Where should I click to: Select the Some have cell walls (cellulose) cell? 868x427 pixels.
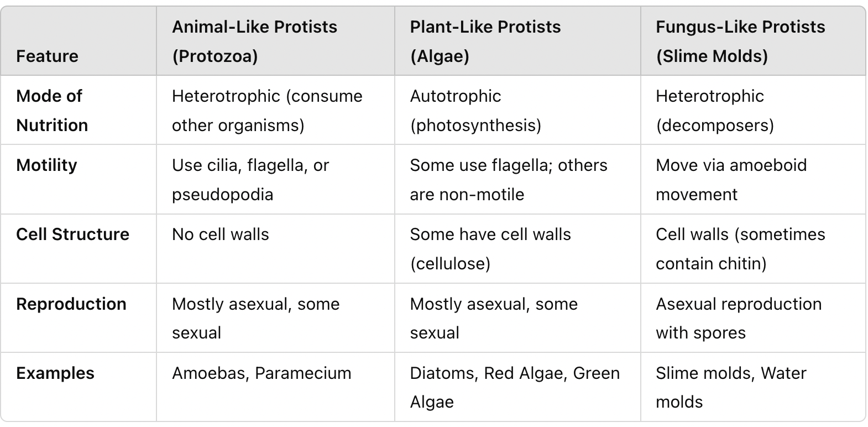(x=490, y=249)
